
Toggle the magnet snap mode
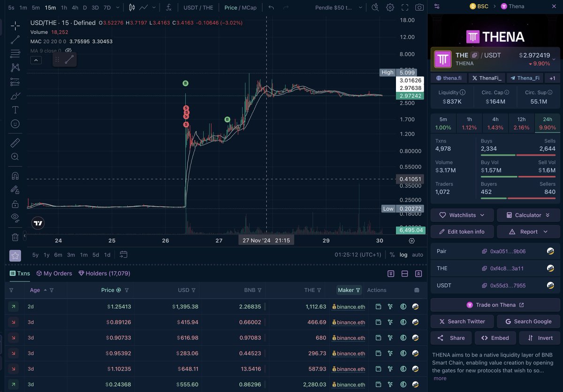pyautogui.click(x=15, y=176)
